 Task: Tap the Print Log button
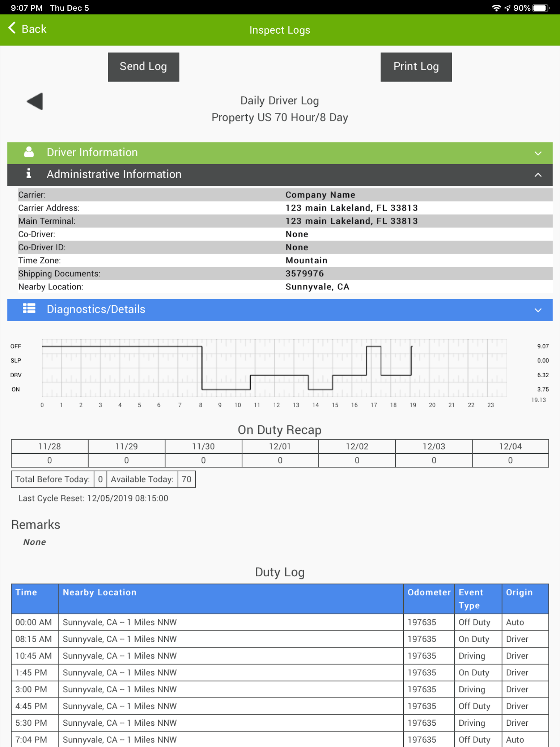[x=416, y=67]
